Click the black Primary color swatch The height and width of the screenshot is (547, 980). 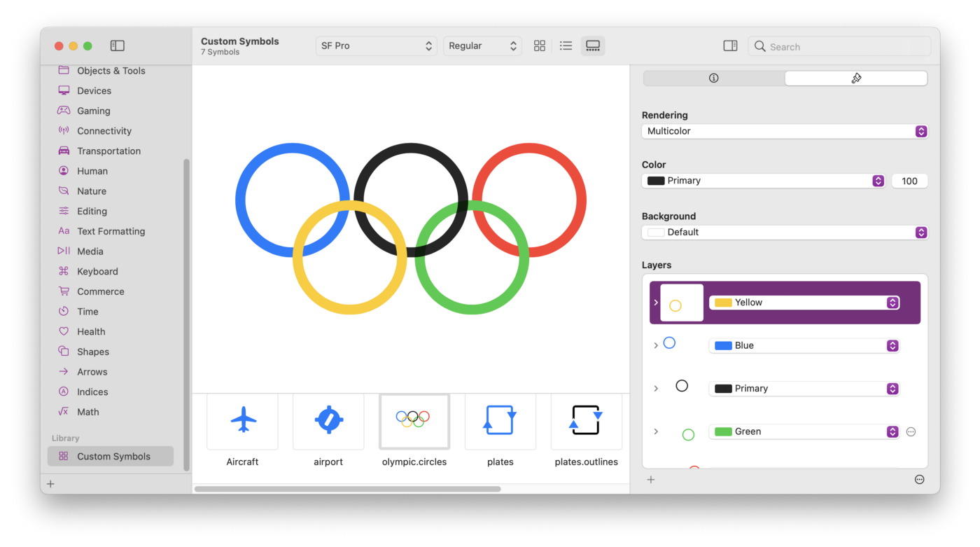tap(656, 181)
